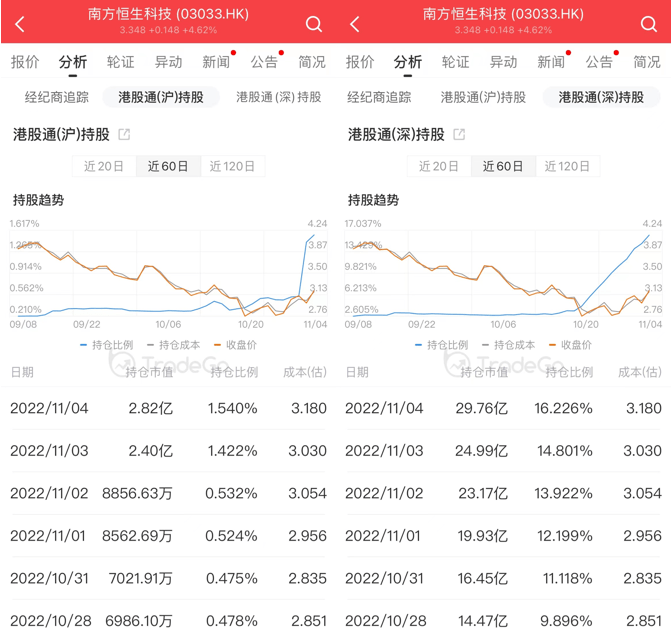
Task: Open search in the left panel header
Action: click(314, 24)
